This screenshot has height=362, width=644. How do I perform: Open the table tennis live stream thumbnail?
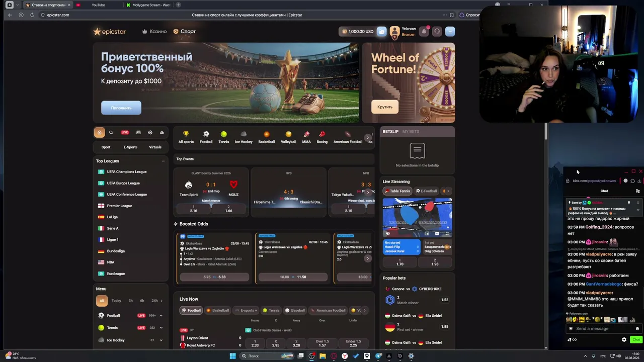tap(417, 217)
